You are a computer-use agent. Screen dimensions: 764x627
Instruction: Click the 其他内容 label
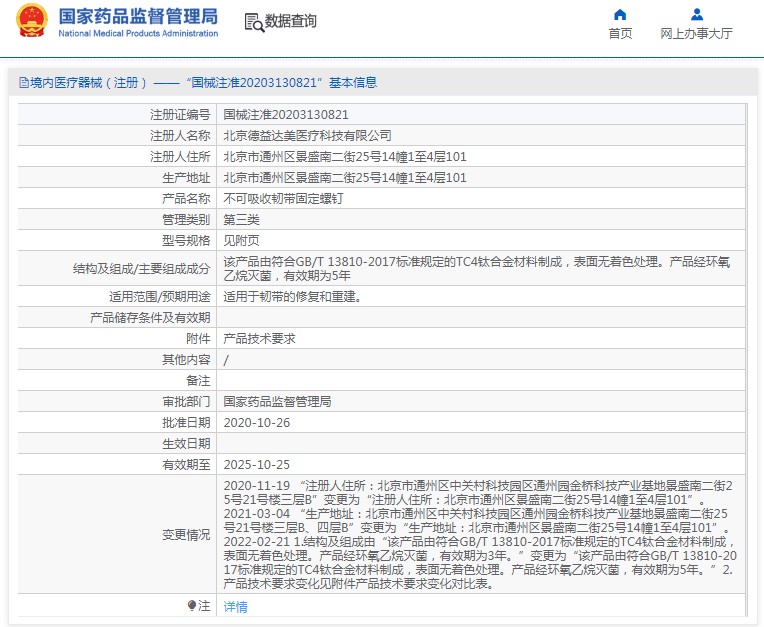[x=186, y=360]
